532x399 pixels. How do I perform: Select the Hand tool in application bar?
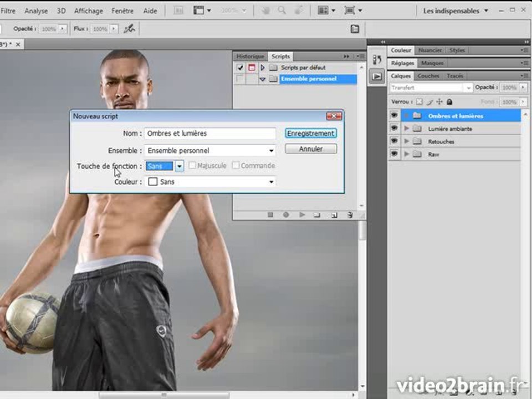point(265,11)
